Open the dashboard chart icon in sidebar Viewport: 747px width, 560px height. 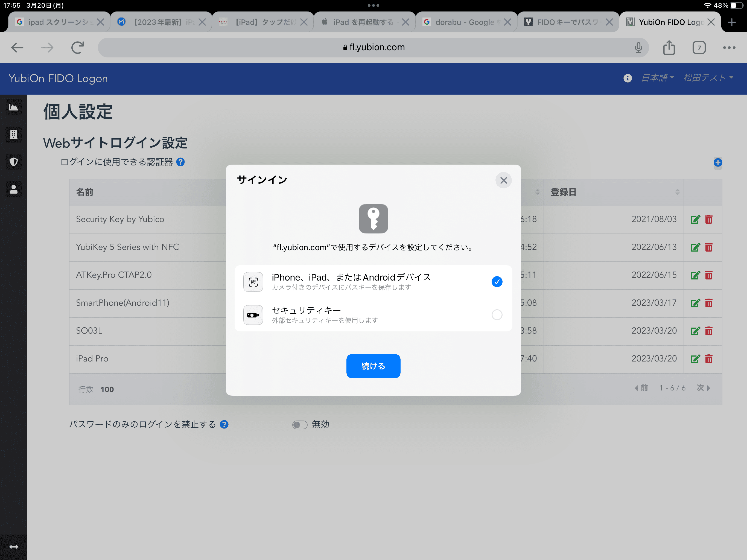(x=13, y=107)
